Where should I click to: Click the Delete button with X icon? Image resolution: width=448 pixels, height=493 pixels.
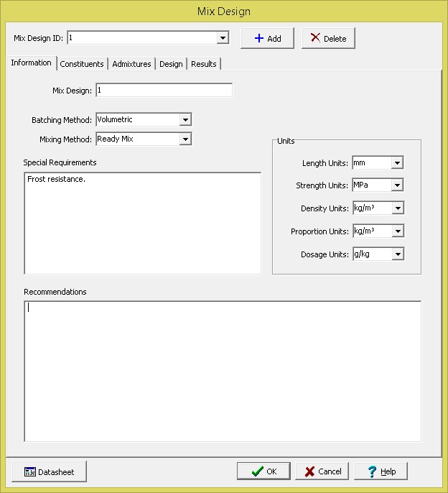tap(328, 38)
